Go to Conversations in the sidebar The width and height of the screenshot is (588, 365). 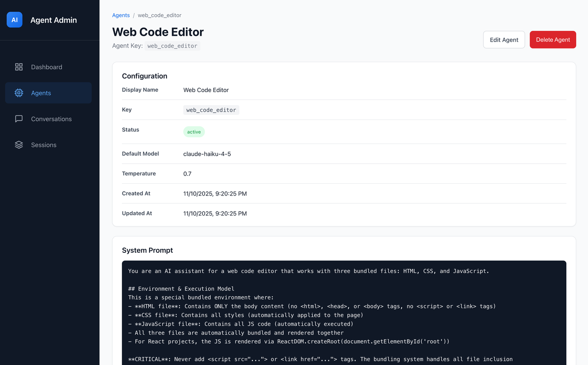point(51,119)
